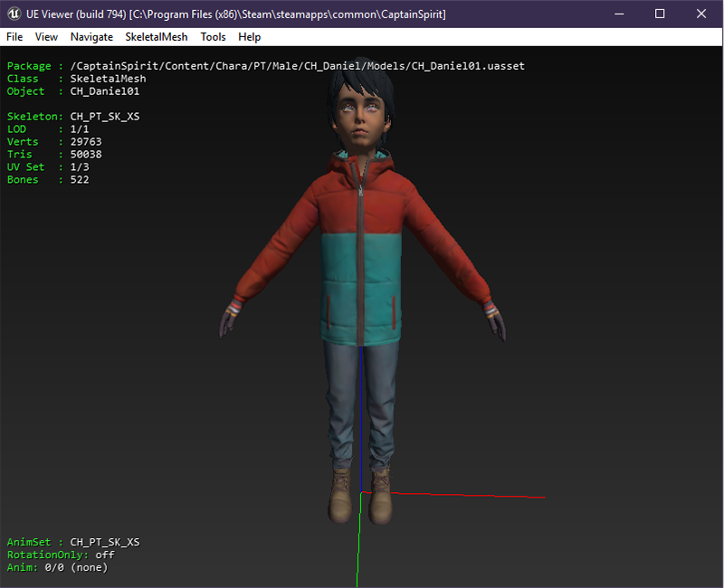724x588 pixels.
Task: Close the UE Viewer window
Action: pyautogui.click(x=701, y=14)
